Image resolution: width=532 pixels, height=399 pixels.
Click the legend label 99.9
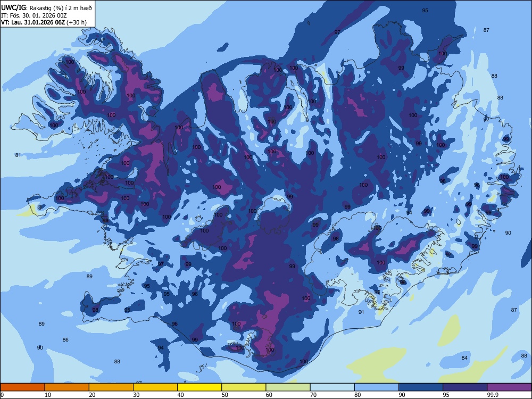492,395
